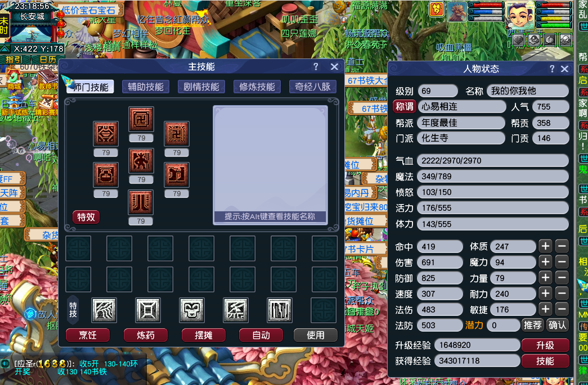Click the 称谓 title button

pos(405,107)
